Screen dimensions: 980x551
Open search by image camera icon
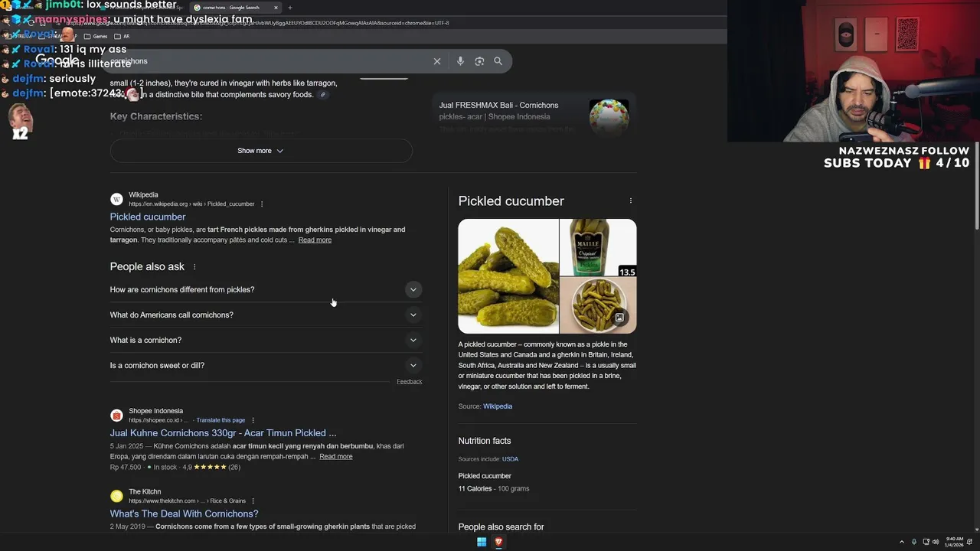click(479, 61)
